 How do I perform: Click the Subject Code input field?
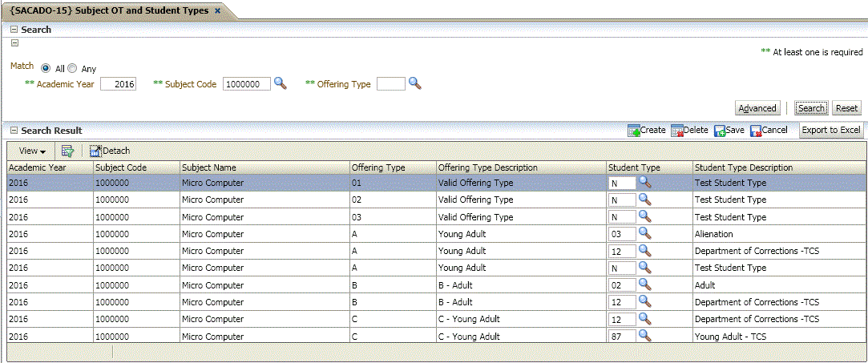[x=248, y=84]
